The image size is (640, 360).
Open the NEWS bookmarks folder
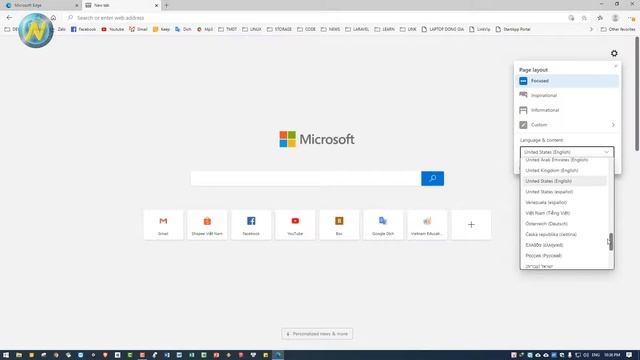[x=330, y=29]
